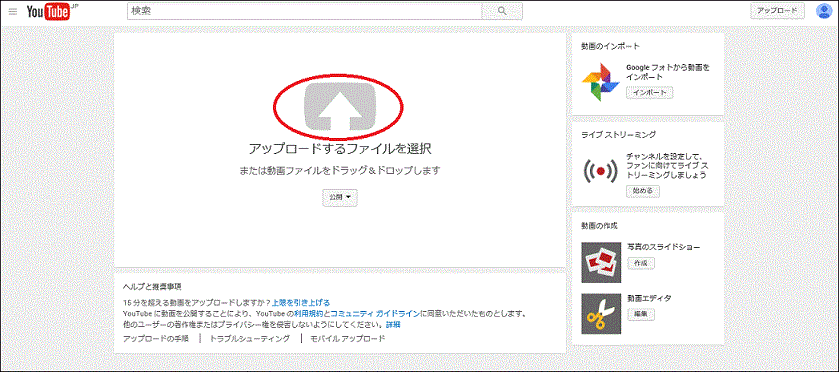Click the 動画の作成 heading
This screenshot has width=839, height=372.
pyautogui.click(x=599, y=225)
